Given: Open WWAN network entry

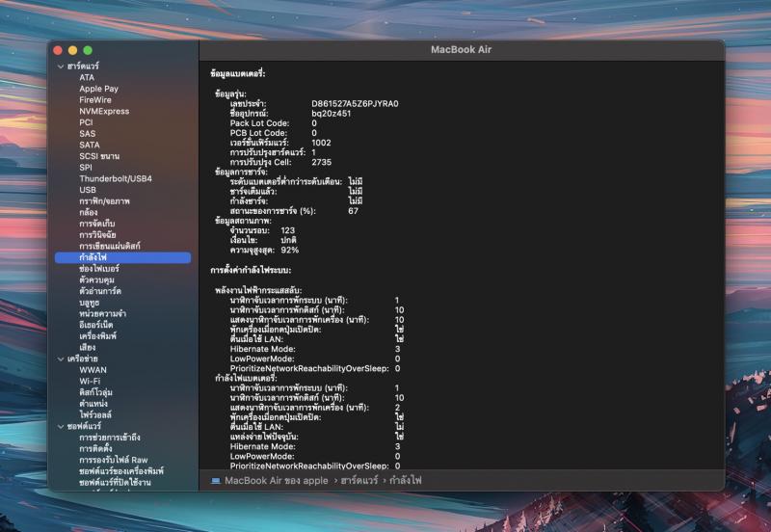Looking at the screenshot, I should point(93,370).
